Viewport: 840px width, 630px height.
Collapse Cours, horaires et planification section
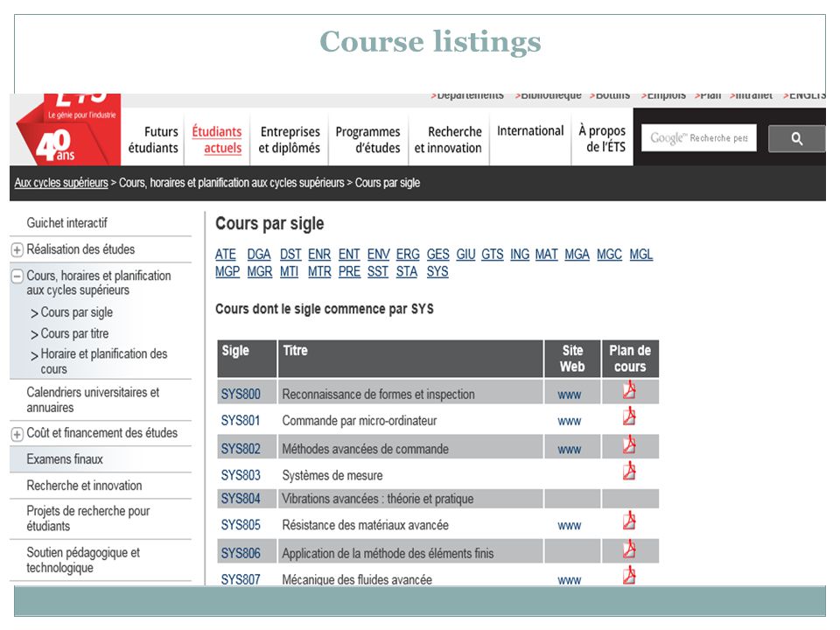coord(17,276)
